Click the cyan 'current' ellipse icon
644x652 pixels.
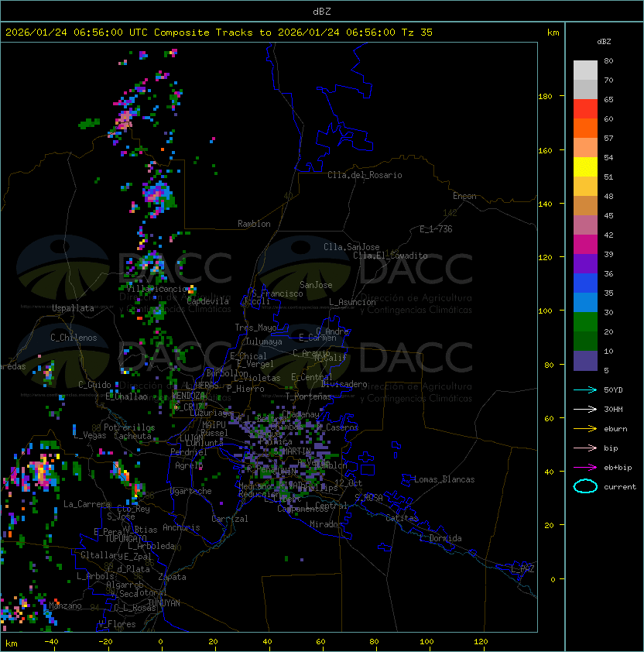(585, 486)
